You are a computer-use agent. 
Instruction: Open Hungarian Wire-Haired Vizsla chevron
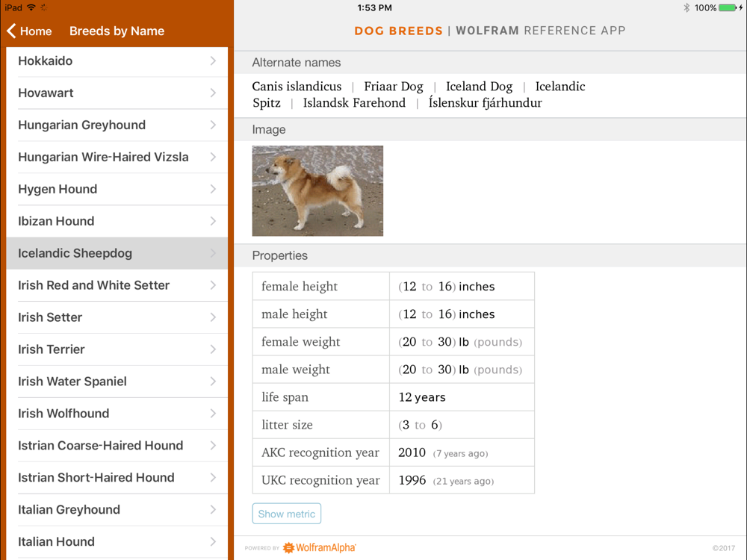tap(213, 157)
